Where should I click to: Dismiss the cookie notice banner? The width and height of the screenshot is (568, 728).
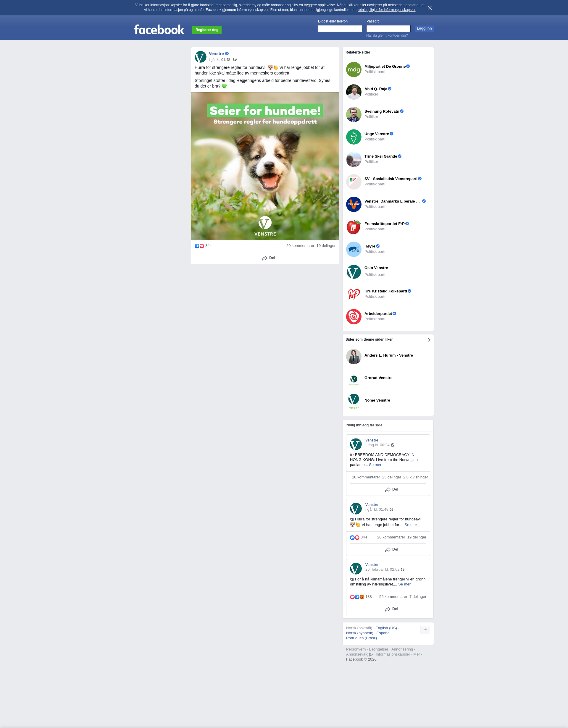click(430, 8)
